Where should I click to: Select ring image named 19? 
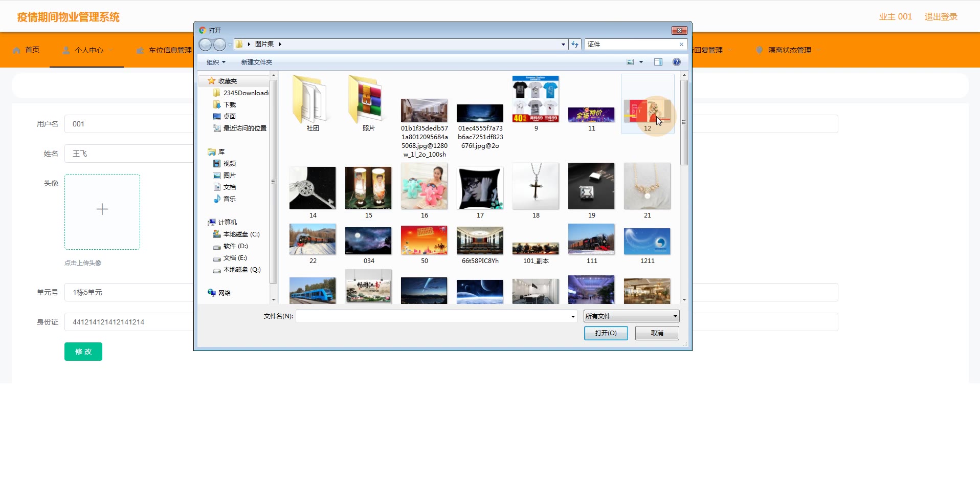591,192
